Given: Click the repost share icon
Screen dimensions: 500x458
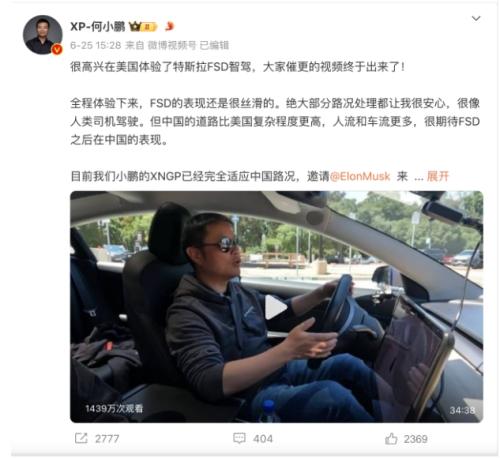Looking at the screenshot, I should [x=81, y=438].
